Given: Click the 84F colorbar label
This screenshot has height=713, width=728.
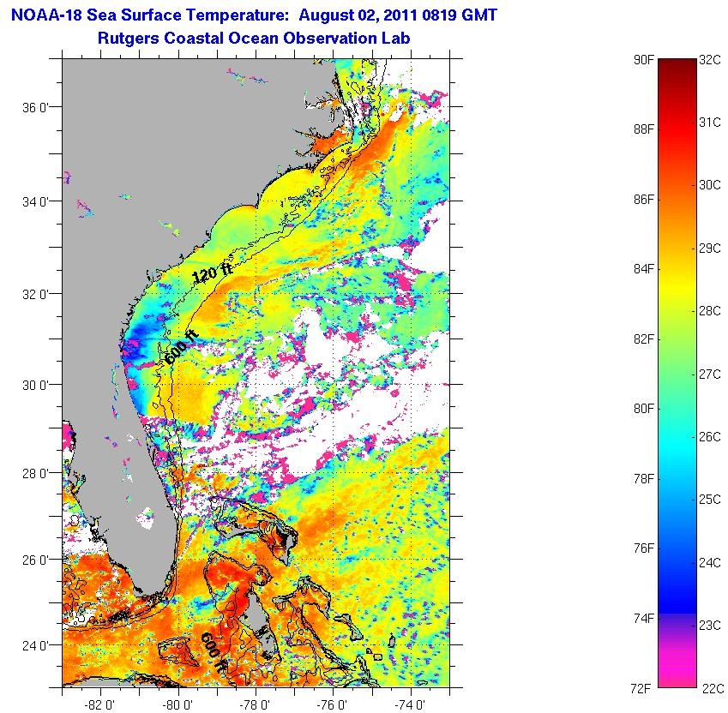Looking at the screenshot, I should pos(643,268).
